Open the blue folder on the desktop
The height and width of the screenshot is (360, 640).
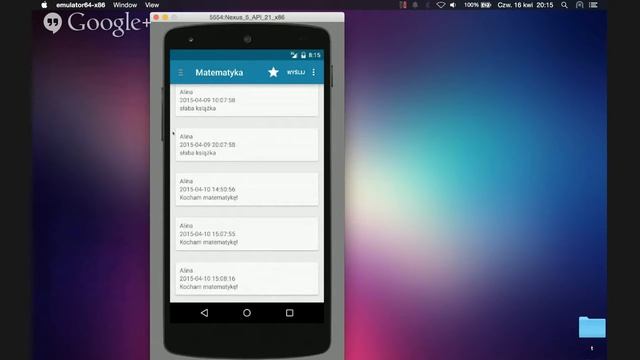tap(592, 327)
